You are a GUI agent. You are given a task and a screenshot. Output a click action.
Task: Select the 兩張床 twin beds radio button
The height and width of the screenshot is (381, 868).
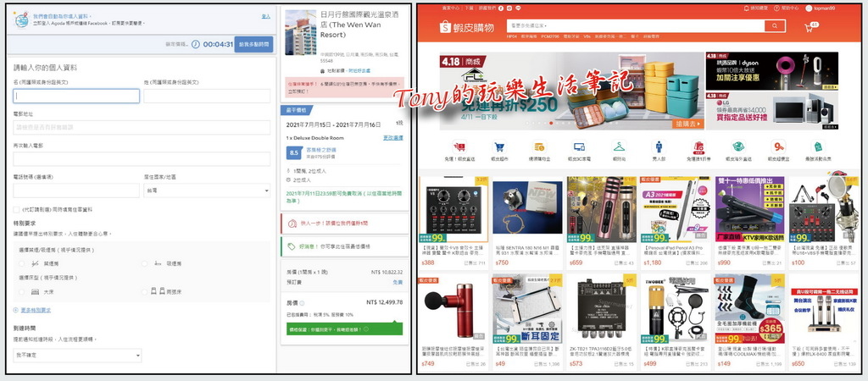click(145, 291)
